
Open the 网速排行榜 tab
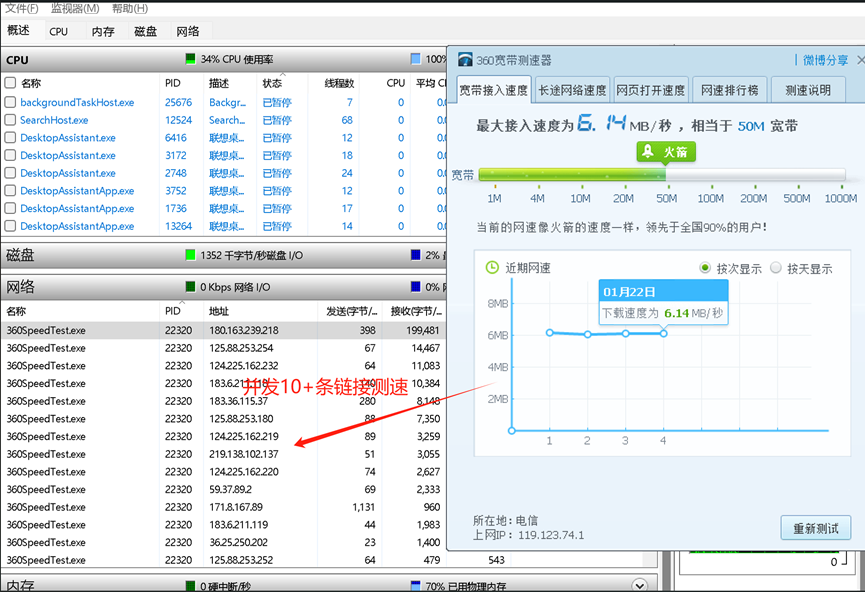coord(729,90)
